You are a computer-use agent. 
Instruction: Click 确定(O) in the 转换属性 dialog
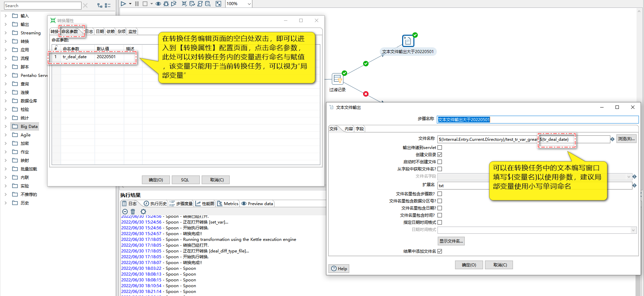(156, 180)
